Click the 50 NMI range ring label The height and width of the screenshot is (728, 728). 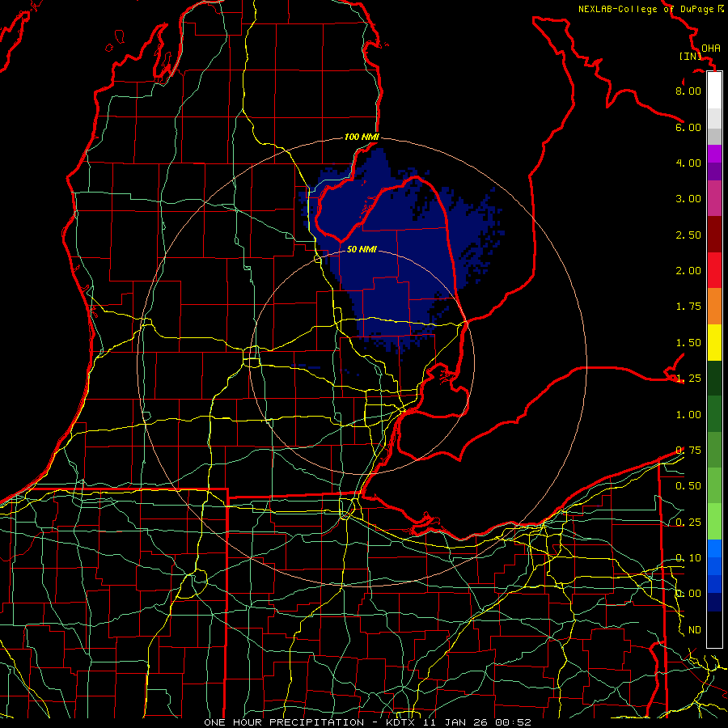coord(362,249)
